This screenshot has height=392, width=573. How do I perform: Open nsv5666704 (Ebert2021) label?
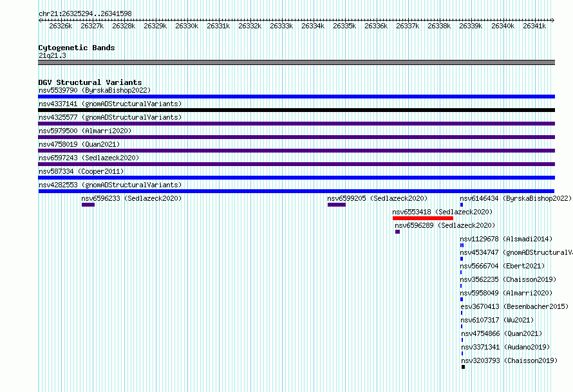tap(502, 266)
